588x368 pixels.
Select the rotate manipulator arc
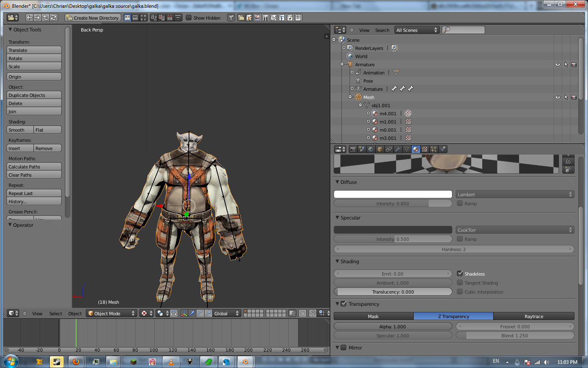point(200,313)
